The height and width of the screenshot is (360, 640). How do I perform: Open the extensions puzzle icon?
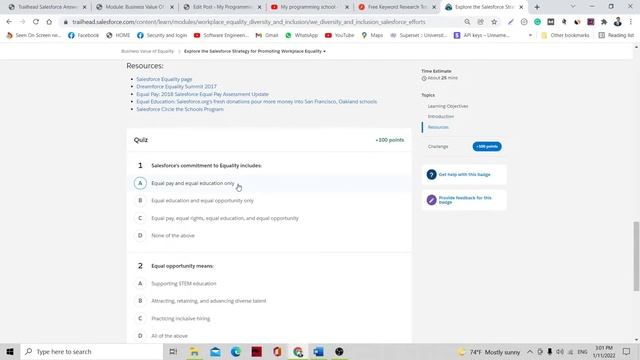(x=604, y=22)
